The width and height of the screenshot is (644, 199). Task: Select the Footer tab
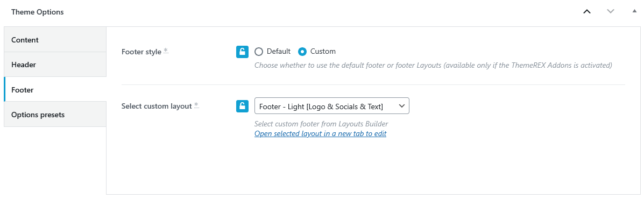[x=55, y=89]
